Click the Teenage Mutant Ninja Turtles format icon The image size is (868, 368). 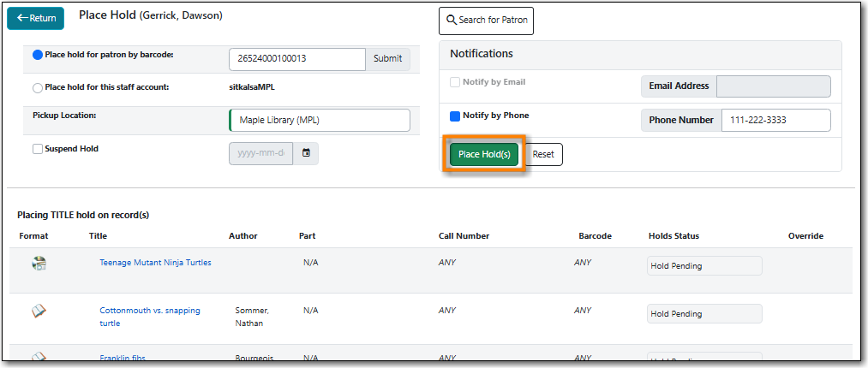[39, 264]
